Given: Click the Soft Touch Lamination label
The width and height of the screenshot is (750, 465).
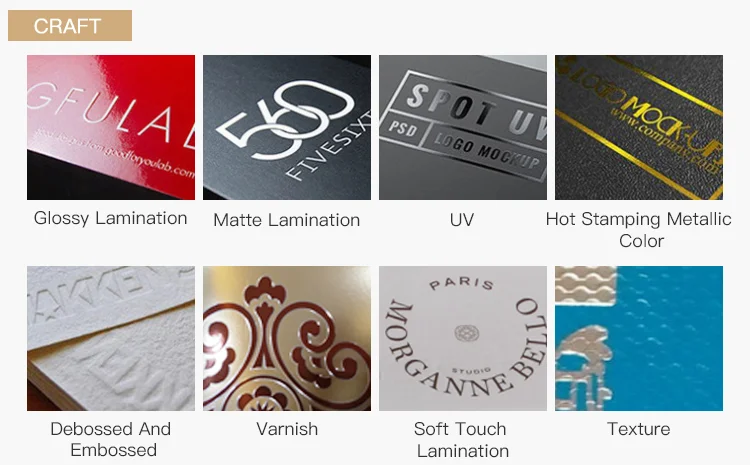Looking at the screenshot, I should 461,440.
